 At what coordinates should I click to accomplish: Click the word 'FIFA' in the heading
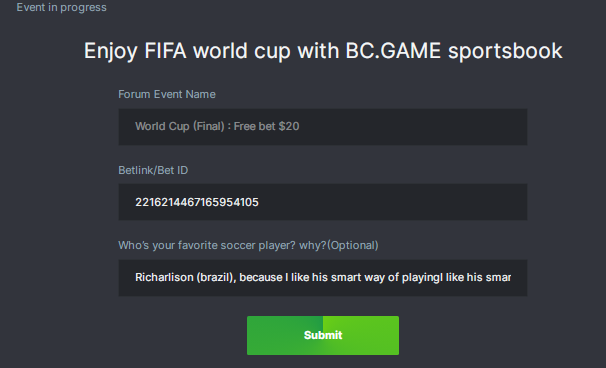[165, 51]
